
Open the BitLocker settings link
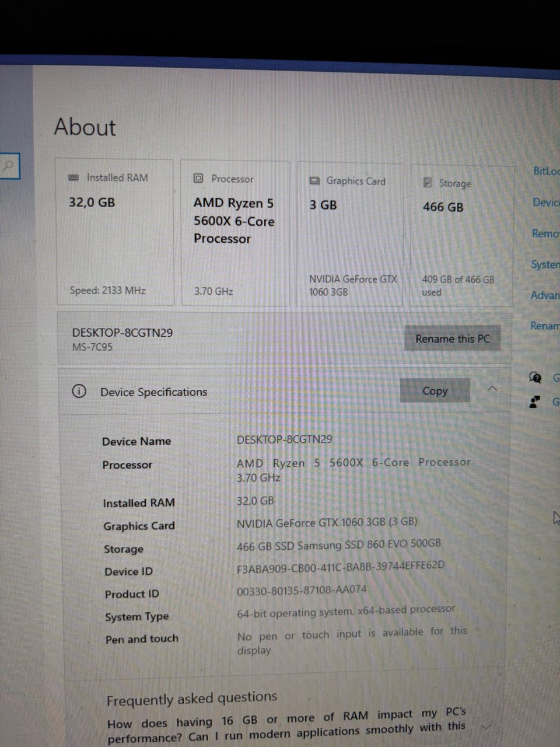(546, 171)
